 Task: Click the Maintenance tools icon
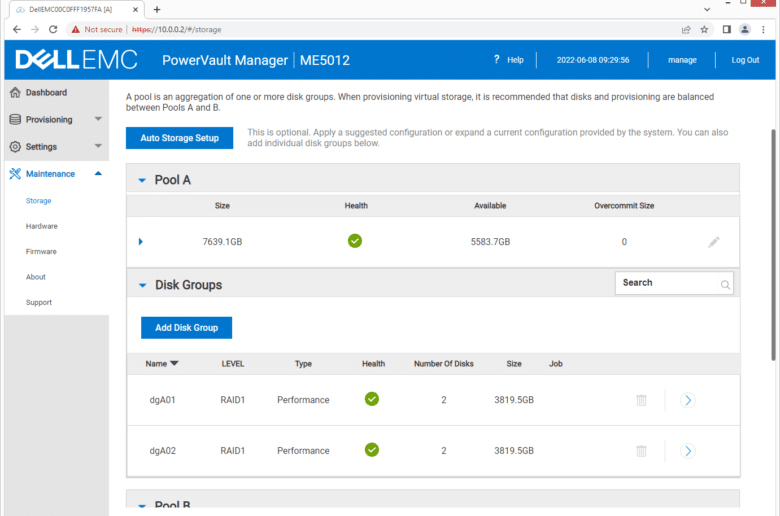click(15, 174)
